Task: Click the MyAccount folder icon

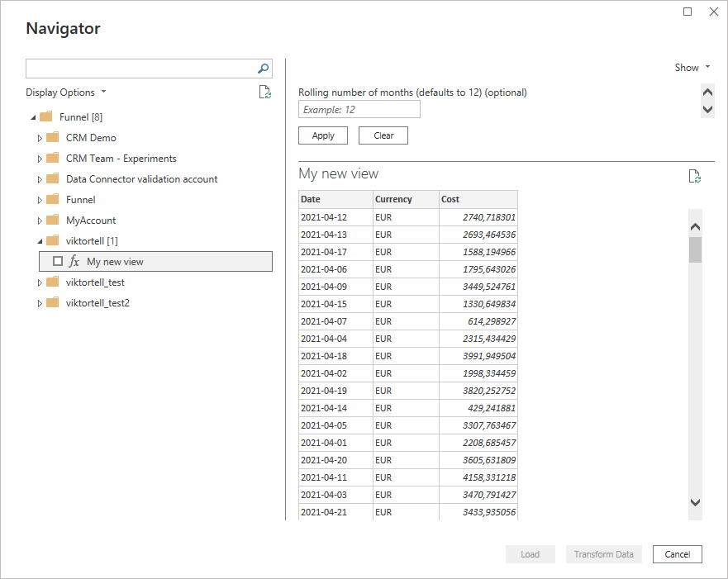Action: 53,220
